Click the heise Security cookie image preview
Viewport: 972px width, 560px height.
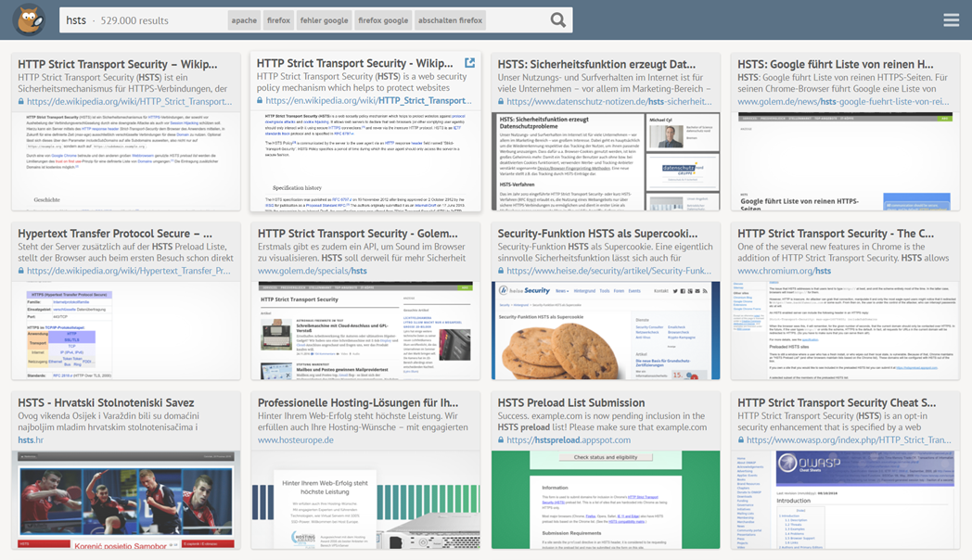coord(606,331)
